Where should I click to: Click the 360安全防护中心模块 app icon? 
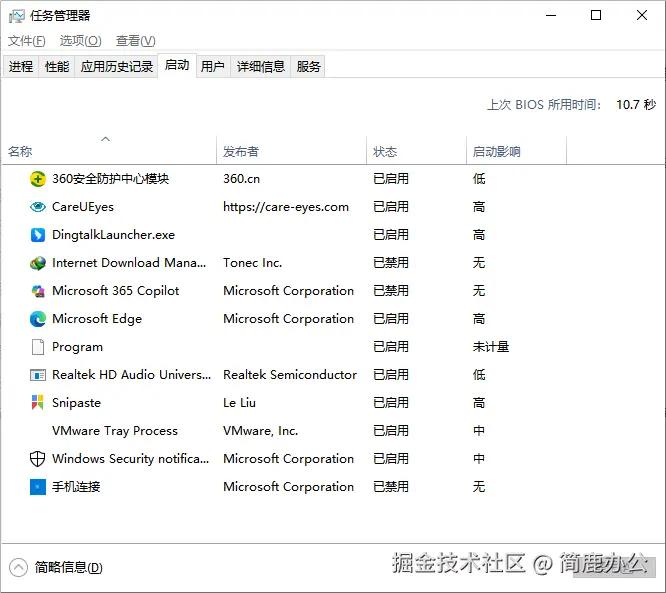[37, 179]
